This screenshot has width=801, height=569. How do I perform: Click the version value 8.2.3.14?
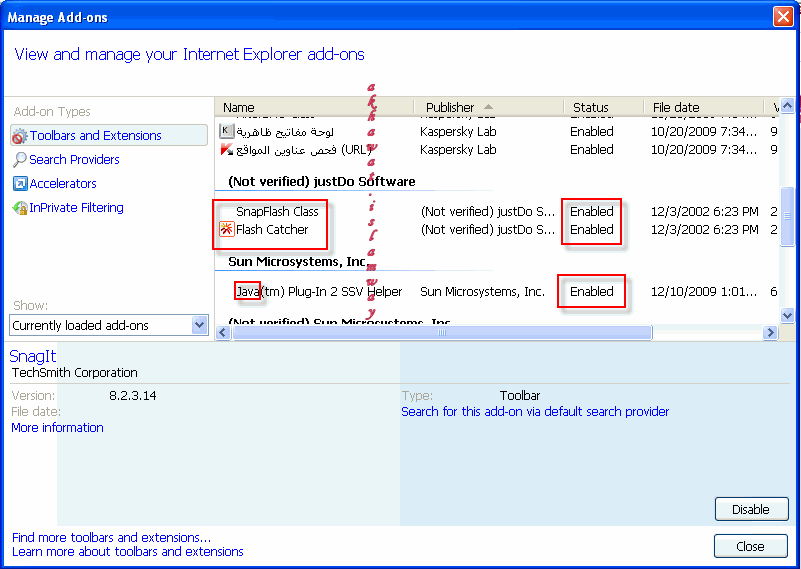point(133,395)
